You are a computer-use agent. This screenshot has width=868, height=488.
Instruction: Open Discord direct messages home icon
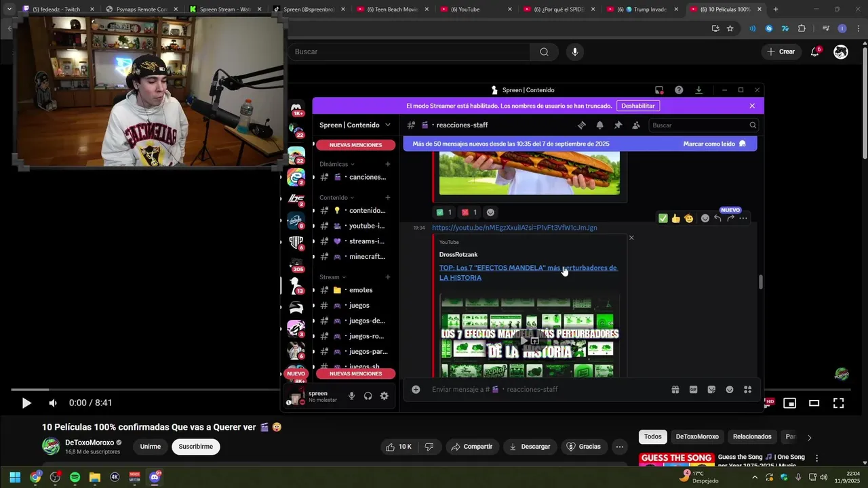296,108
